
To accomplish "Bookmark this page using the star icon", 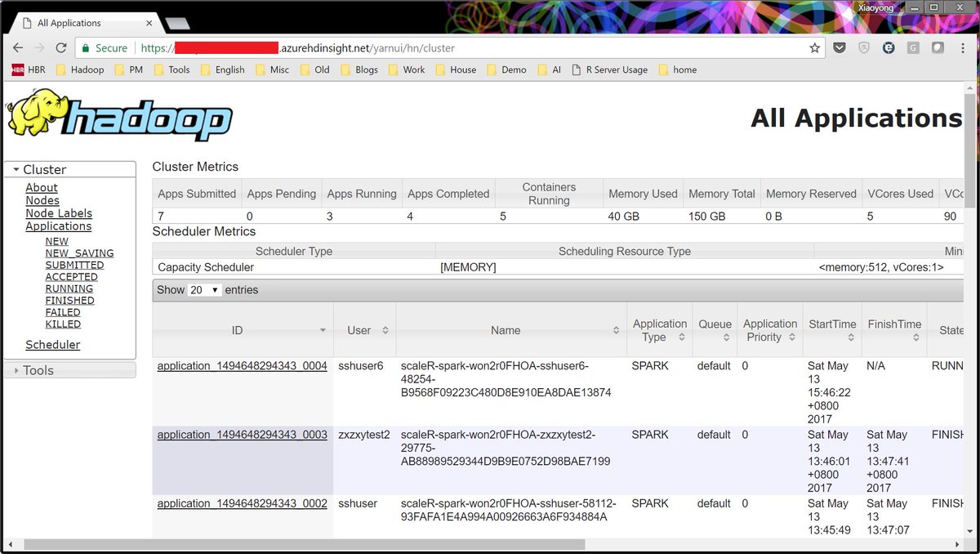I will coord(814,47).
